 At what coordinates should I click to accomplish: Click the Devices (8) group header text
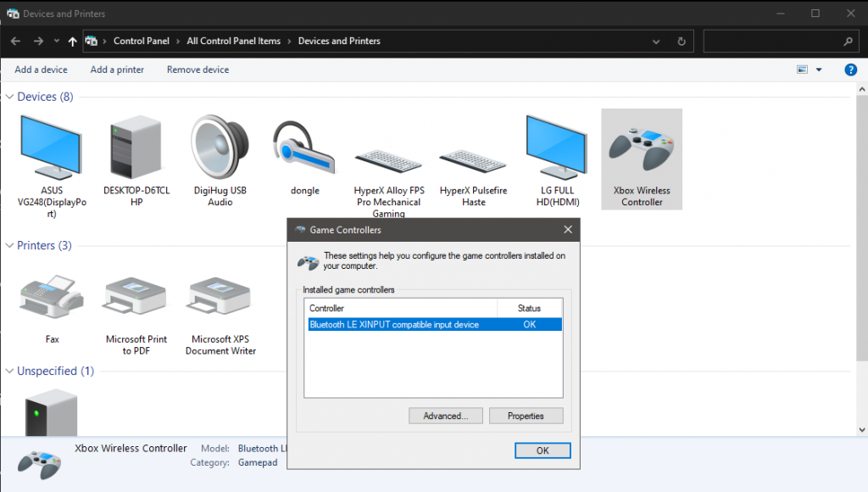click(x=46, y=97)
